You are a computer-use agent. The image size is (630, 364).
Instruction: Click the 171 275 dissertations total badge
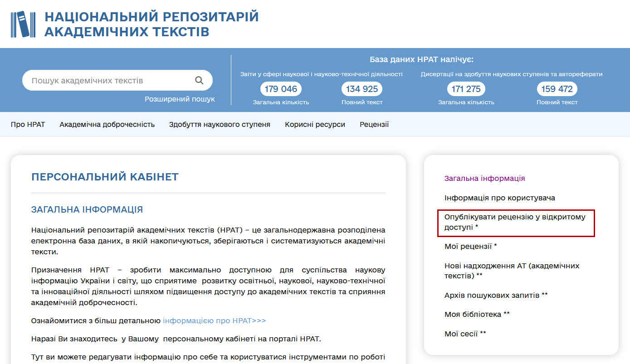466,89
